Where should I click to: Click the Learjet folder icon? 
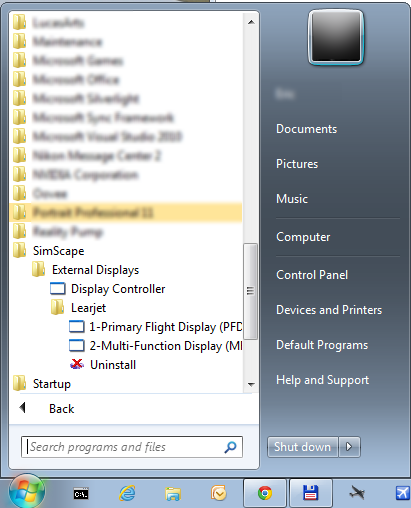tap(58, 307)
